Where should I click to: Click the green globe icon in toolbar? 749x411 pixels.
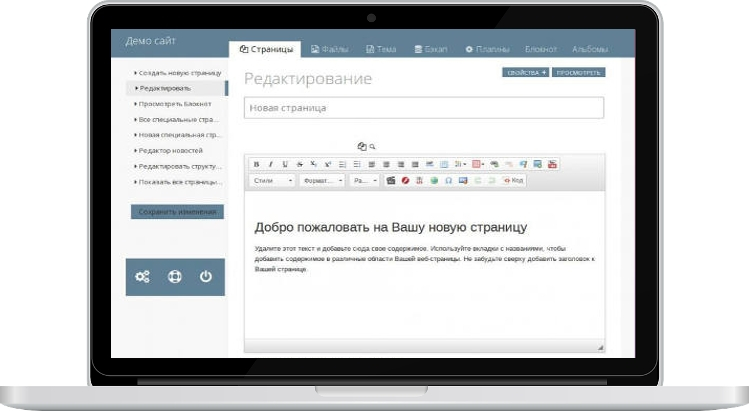click(x=434, y=180)
